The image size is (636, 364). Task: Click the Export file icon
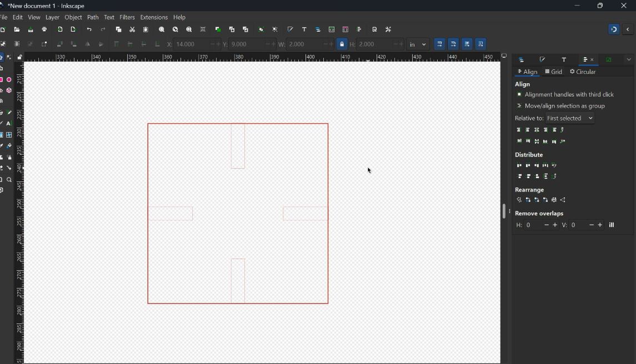pyautogui.click(x=73, y=29)
